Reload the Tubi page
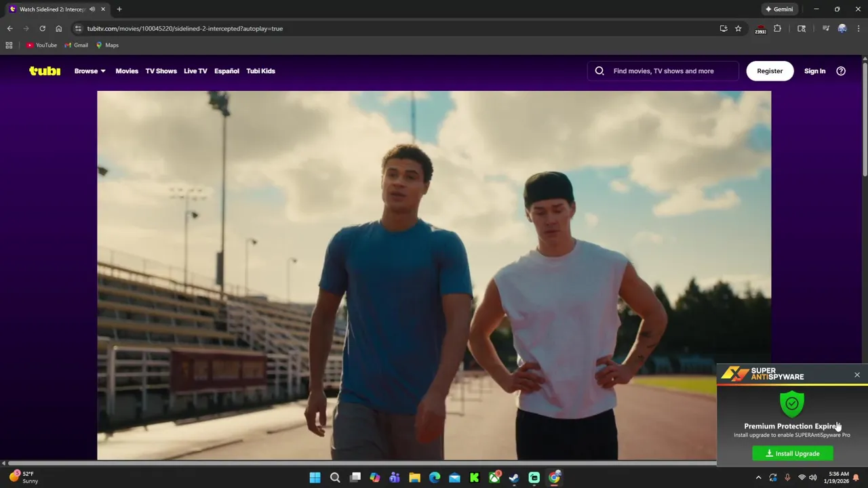The image size is (868, 488). click(42, 28)
